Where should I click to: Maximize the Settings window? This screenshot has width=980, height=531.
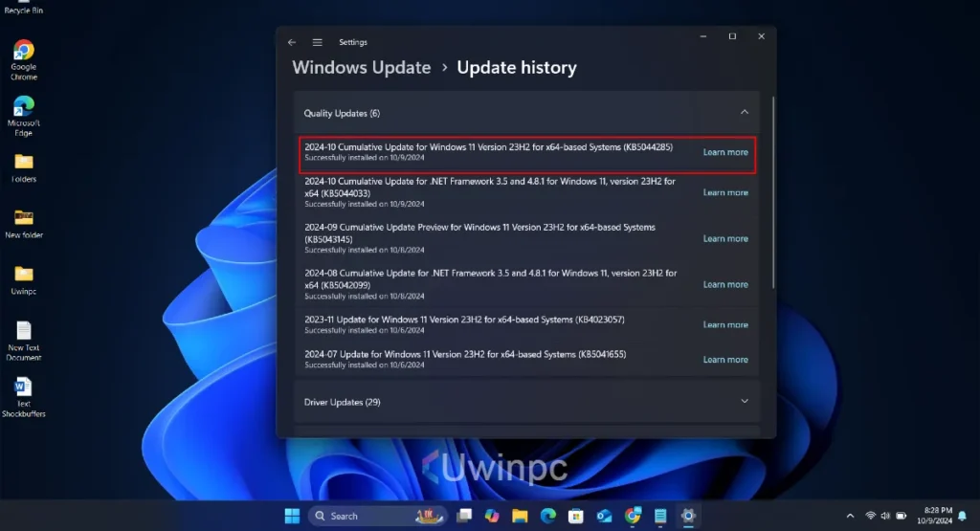732,36
